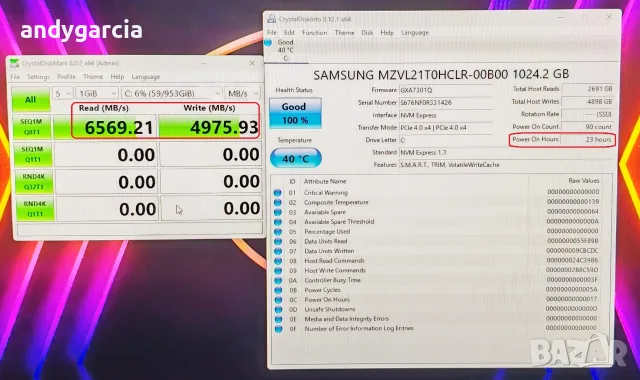The width and height of the screenshot is (640, 380).
Task: Click the Attribute Name column header
Action: pos(325,181)
